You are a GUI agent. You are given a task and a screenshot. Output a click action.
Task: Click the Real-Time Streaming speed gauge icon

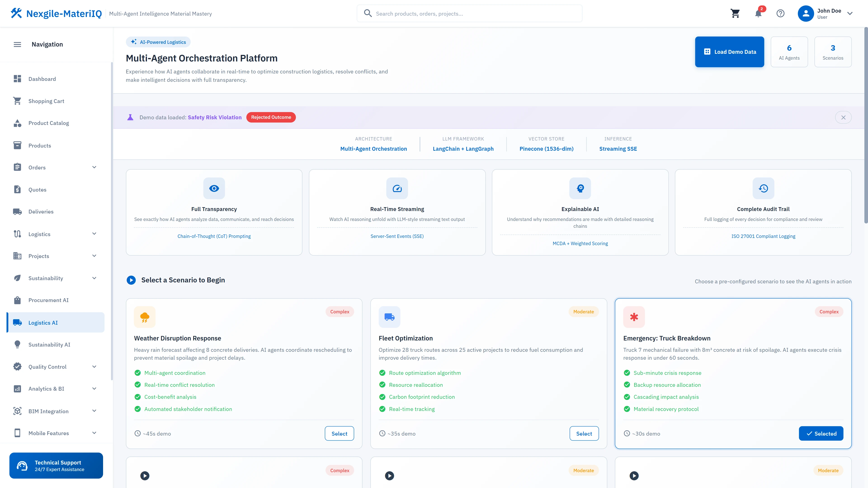click(397, 188)
